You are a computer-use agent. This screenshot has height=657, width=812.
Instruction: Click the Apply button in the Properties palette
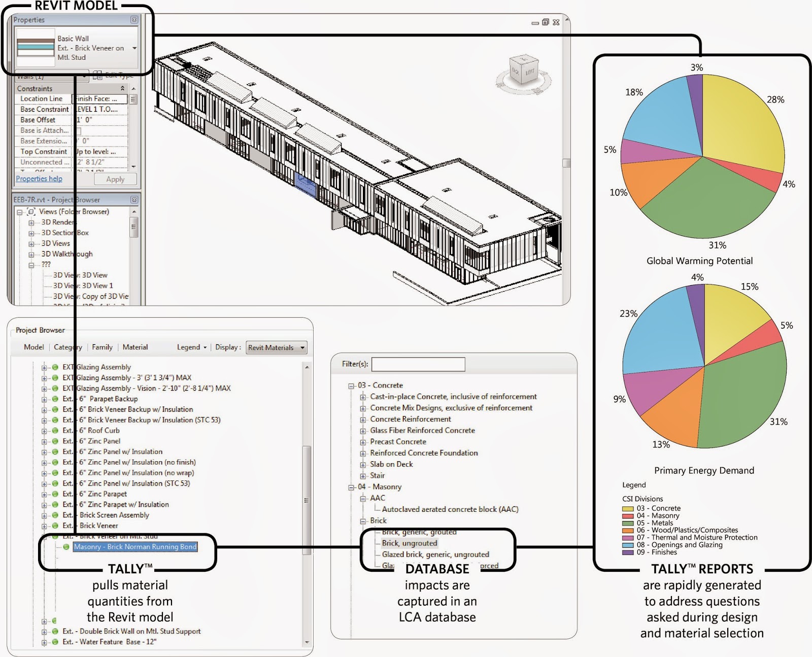tap(115, 179)
